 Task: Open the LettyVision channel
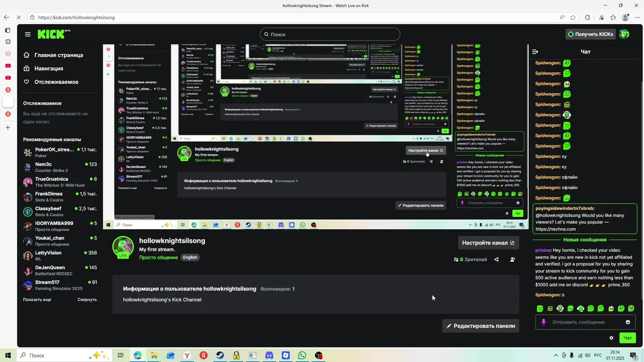[60, 255]
